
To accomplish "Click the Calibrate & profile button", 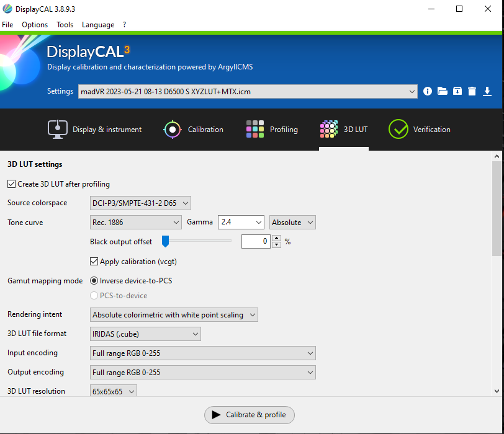I will (250, 415).
